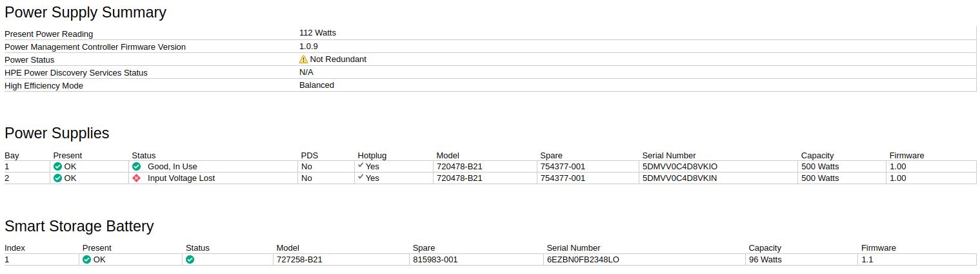Click battery model 727258-B21 cell

(x=299, y=260)
